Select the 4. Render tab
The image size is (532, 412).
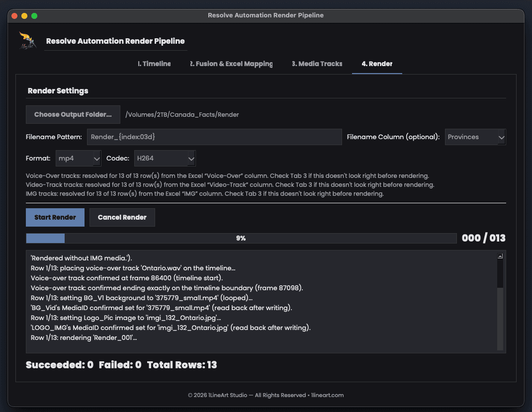pyautogui.click(x=377, y=64)
